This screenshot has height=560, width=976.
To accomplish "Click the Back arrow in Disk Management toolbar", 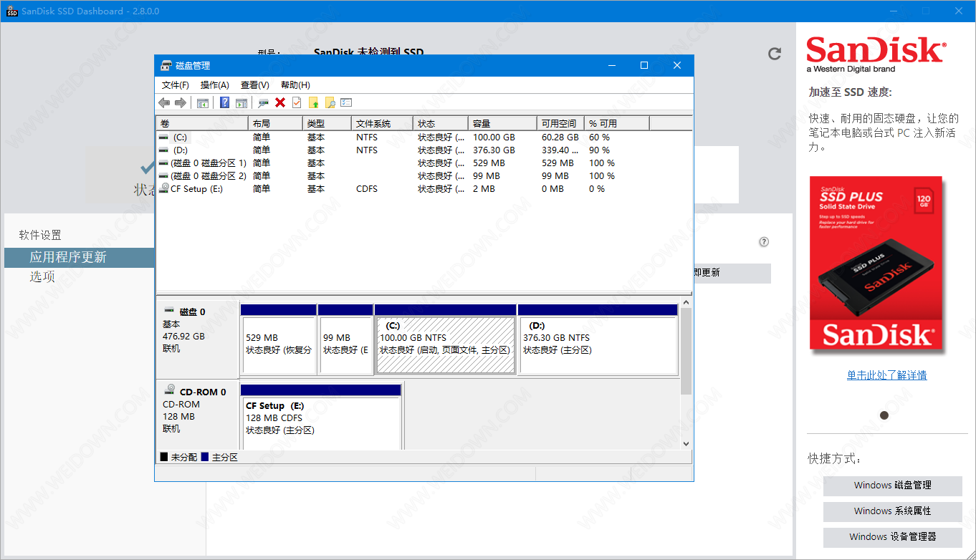I will [164, 102].
